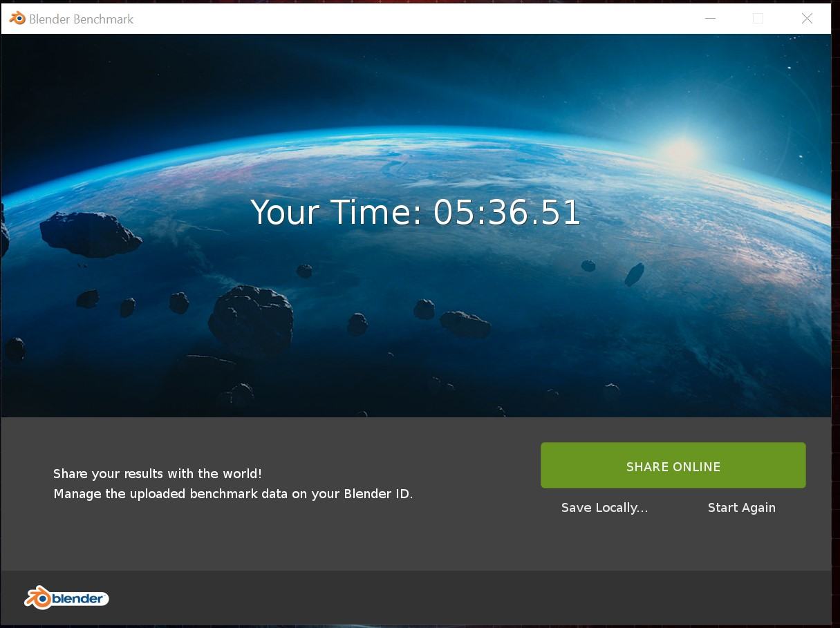Minimize the Blender Benchmark window
Viewport: 840px width, 628px height.
tap(709, 19)
